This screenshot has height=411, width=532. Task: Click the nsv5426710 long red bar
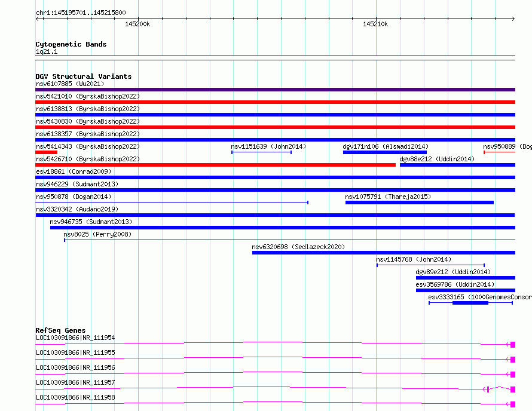[215, 165]
